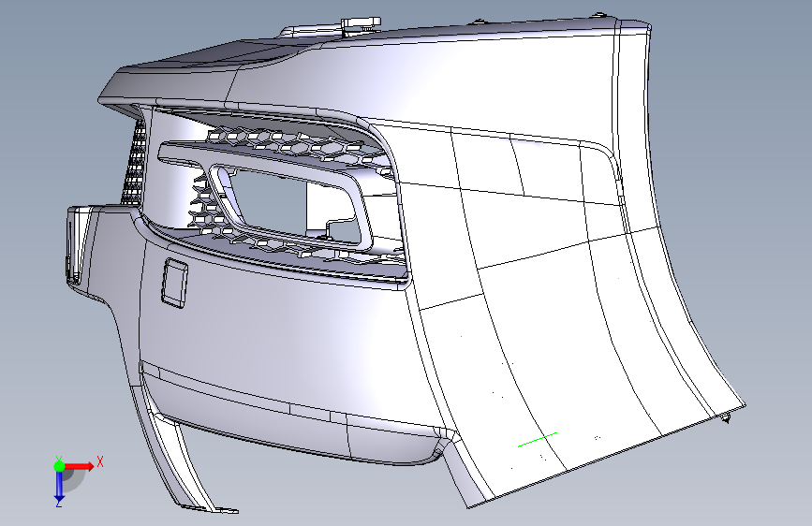Click the blue Z axis arrow on the triad
812x526 pixels.
[x=59, y=487]
